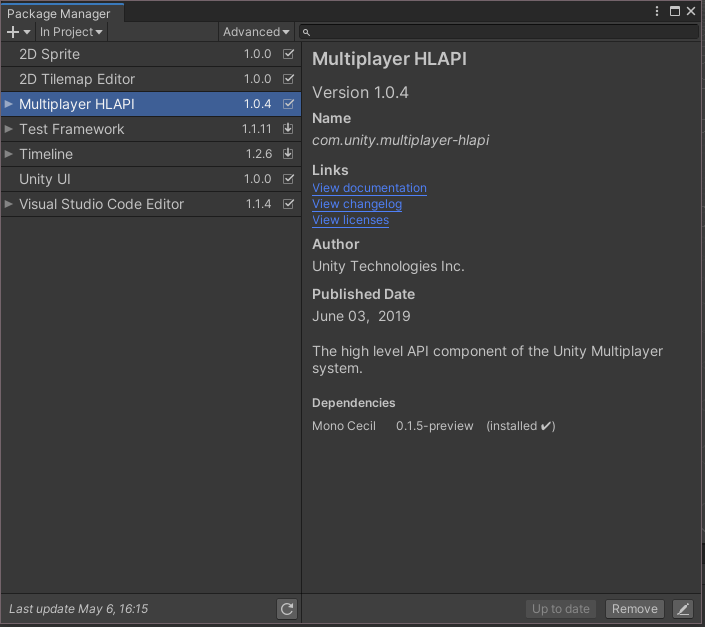Select the Visual Studio Code Editor package
This screenshot has width=705, height=627.
coord(151,204)
